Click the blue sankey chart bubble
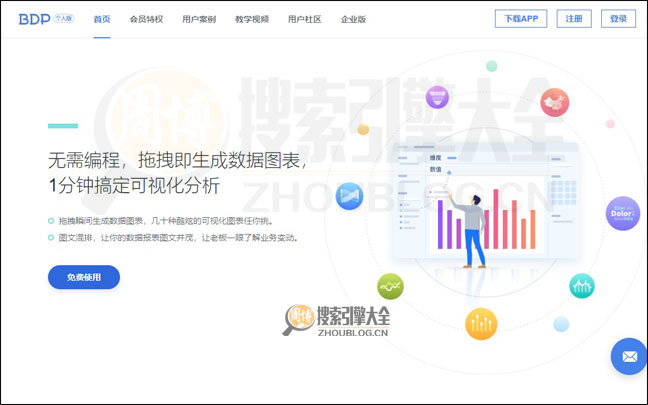The height and width of the screenshot is (405, 648). (x=349, y=196)
